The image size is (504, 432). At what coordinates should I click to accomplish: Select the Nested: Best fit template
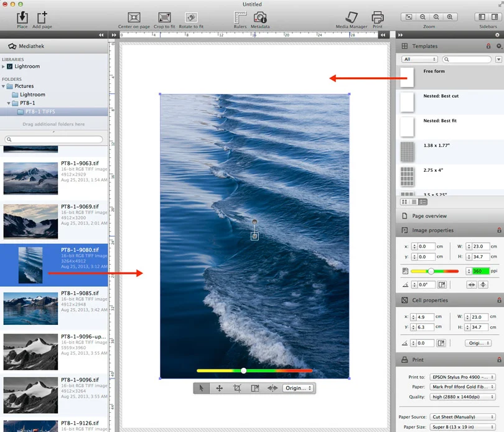(x=450, y=127)
